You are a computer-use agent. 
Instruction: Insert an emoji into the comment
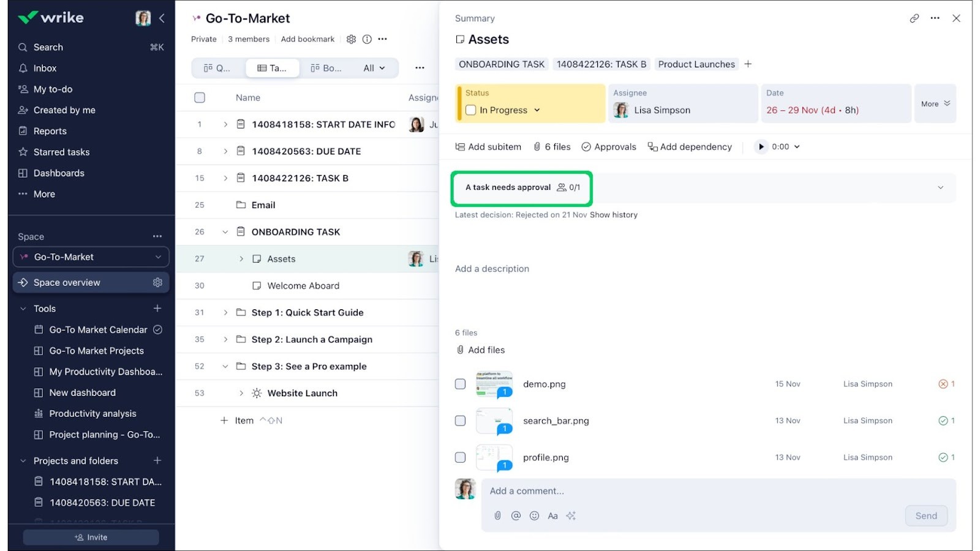click(x=533, y=515)
